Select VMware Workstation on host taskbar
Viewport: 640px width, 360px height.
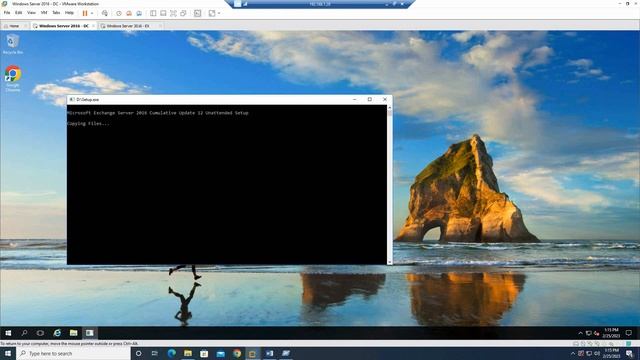pos(253,353)
